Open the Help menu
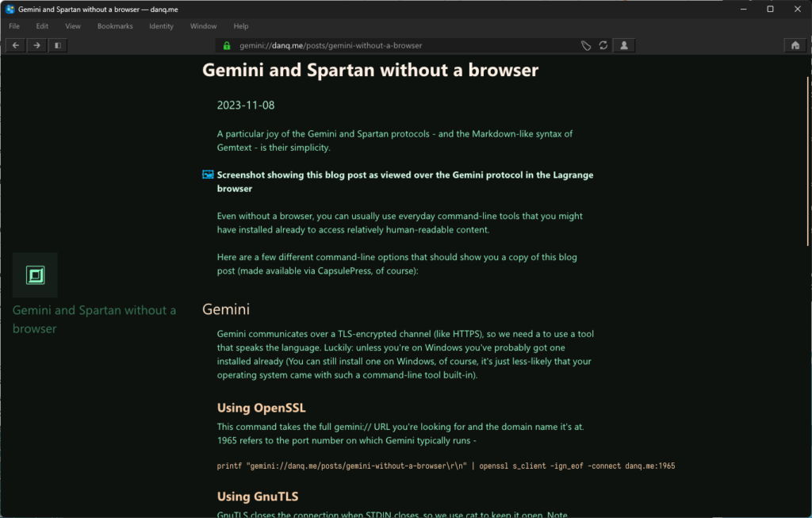Screen dimensions: 812x518 click(240, 25)
